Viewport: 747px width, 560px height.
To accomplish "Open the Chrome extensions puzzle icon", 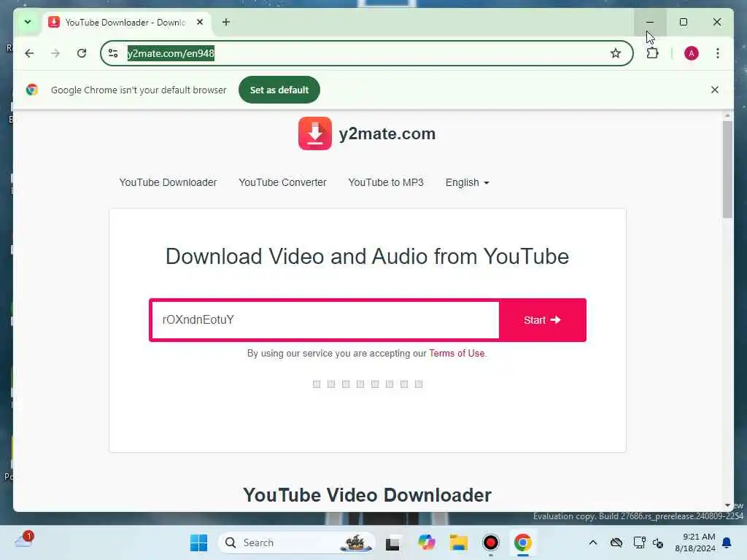I will [652, 53].
